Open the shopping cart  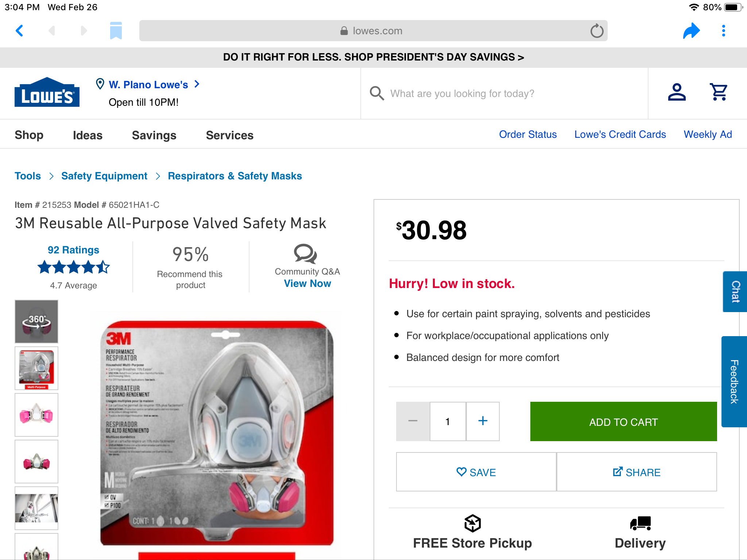(x=719, y=93)
